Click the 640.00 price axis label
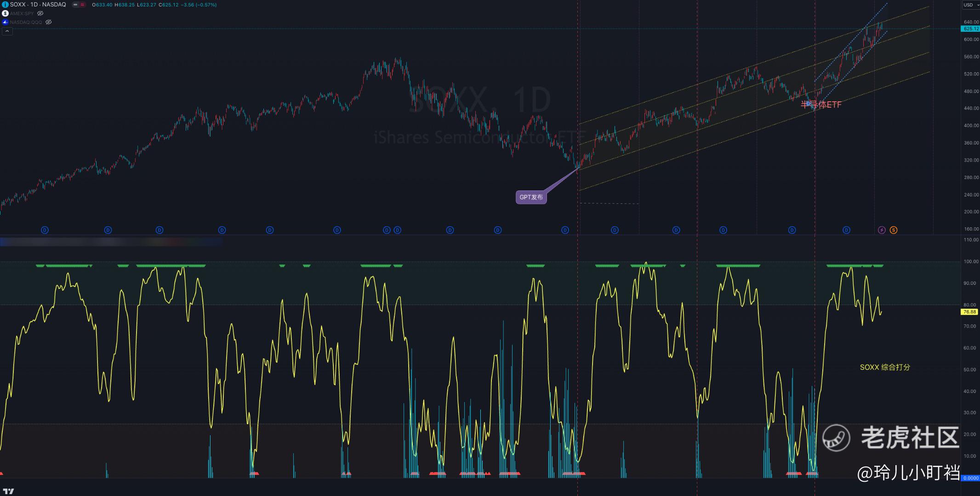 [971, 22]
